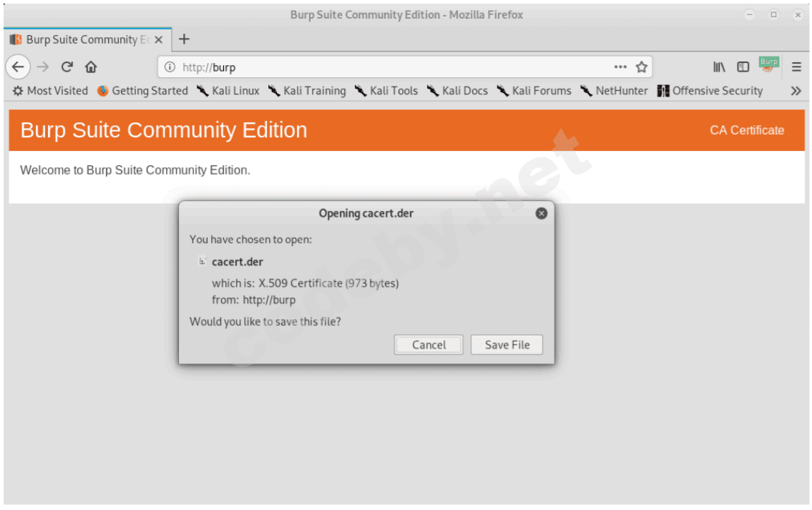Open Kali Tools bookmark

coord(386,91)
